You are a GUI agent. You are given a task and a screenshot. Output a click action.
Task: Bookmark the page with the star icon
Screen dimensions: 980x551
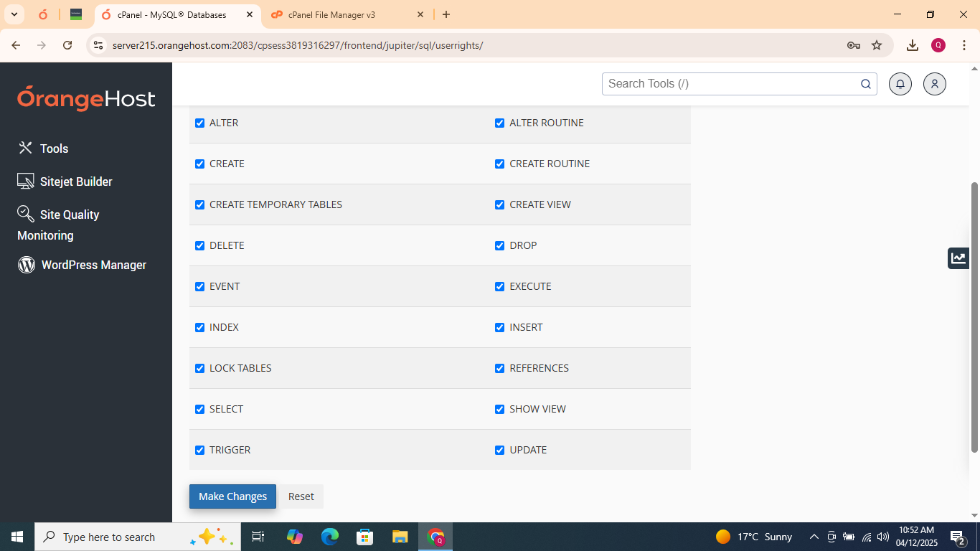877,44
